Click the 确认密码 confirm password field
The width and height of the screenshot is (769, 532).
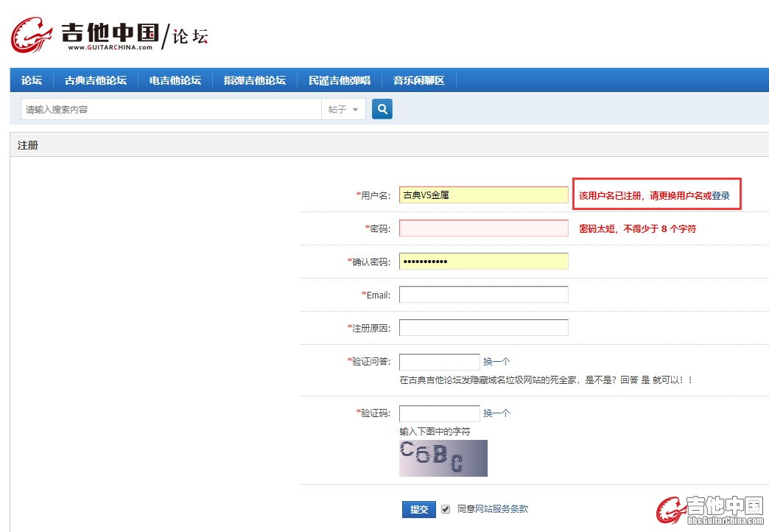[483, 262]
